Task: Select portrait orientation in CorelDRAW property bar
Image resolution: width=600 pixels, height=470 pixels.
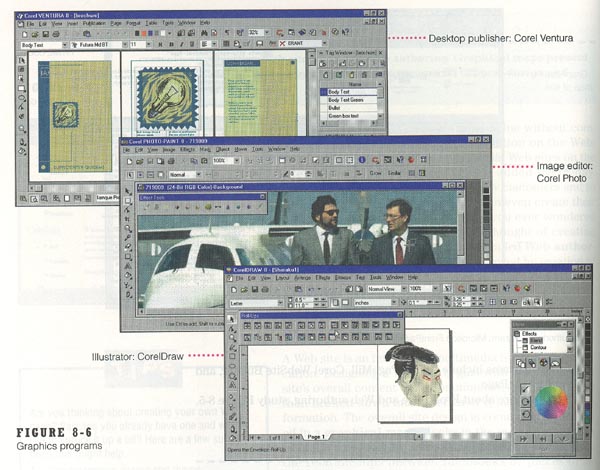Action: pyautogui.click(x=336, y=303)
